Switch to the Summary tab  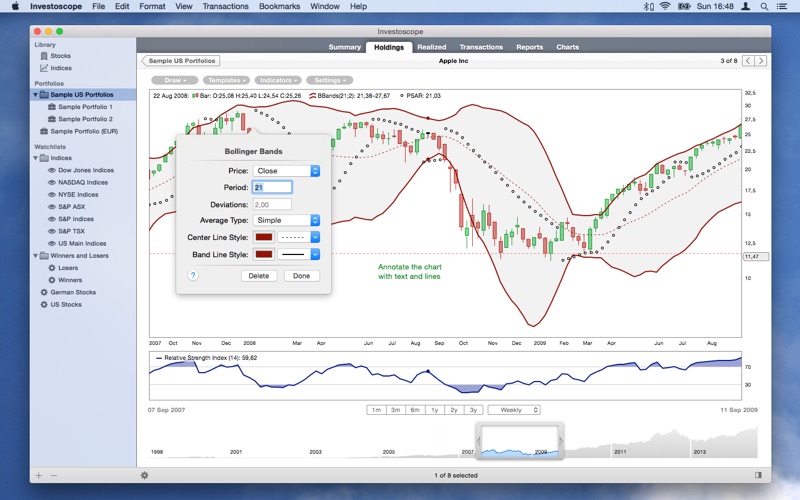(x=344, y=47)
